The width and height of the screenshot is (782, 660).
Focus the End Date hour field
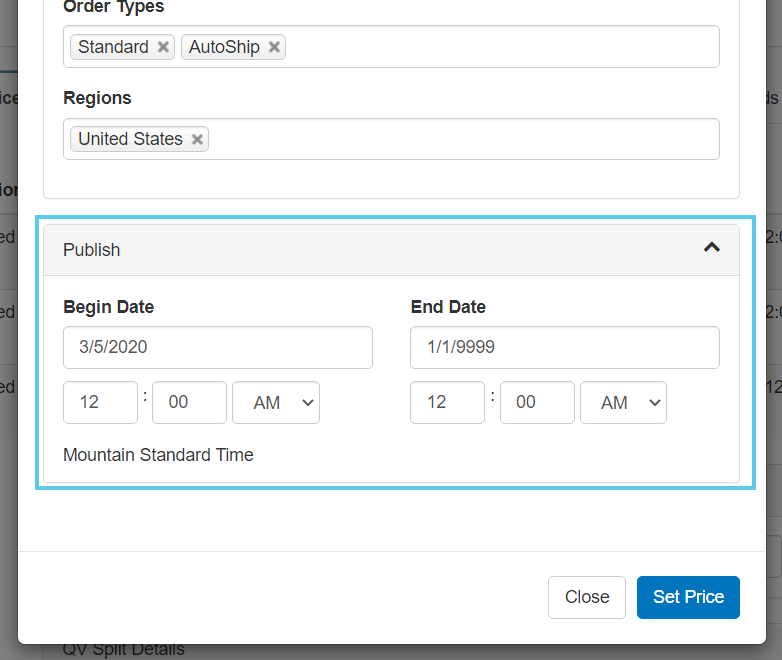[447, 403]
